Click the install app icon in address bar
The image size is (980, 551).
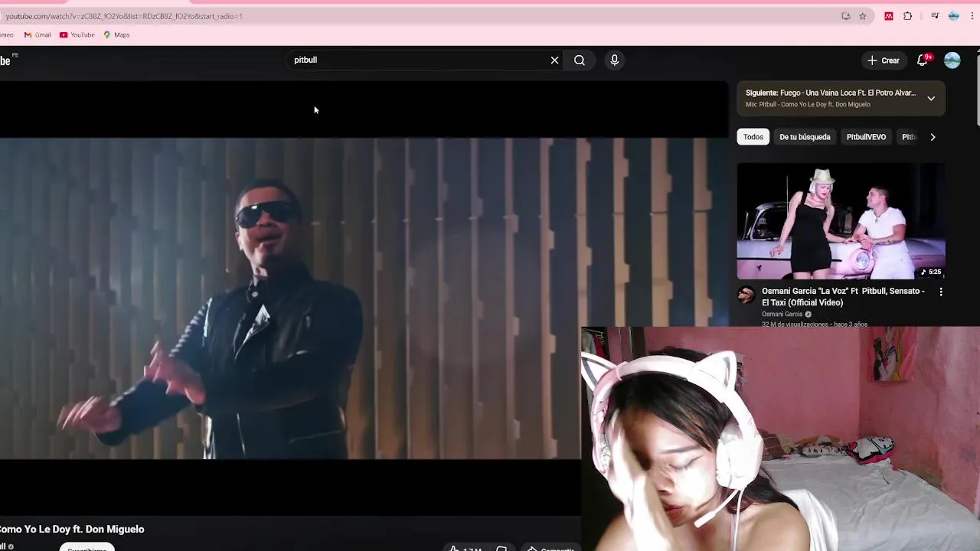click(x=846, y=16)
